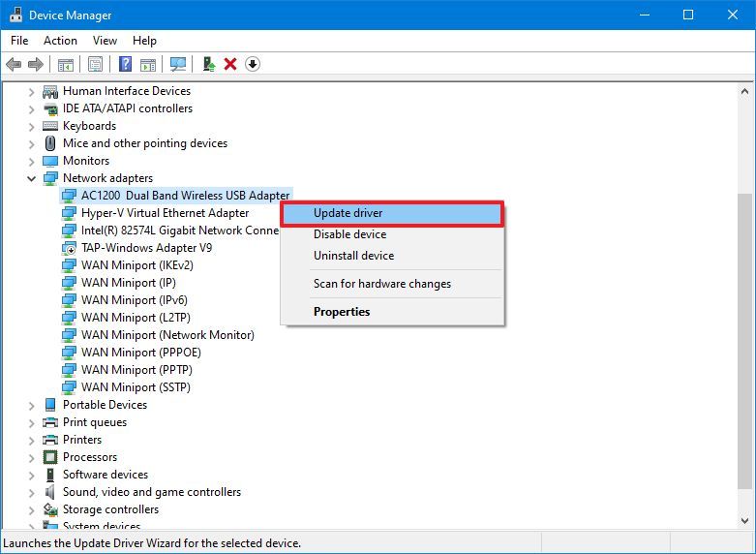Click the Printers category icon

(x=50, y=440)
